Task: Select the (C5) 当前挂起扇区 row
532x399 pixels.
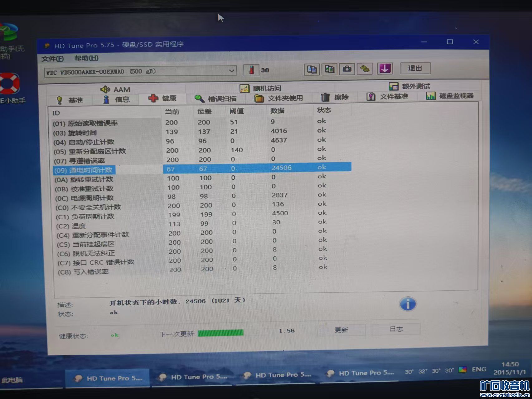Action: pyautogui.click(x=205, y=242)
